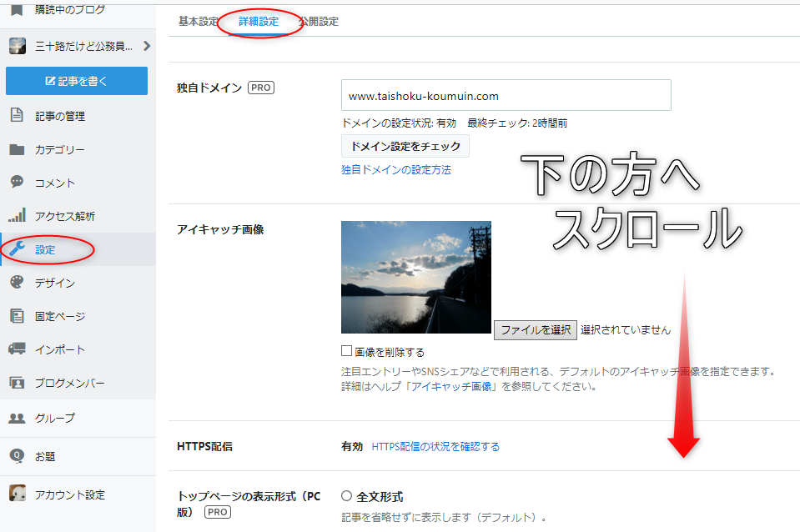Open the カテゴリー sidebar item

point(60,149)
